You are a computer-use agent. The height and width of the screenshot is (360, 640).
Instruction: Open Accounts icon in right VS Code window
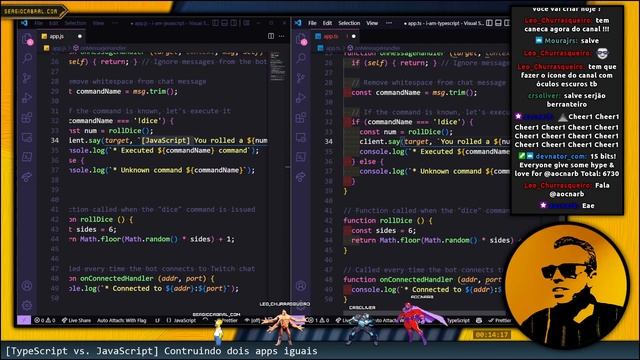(x=301, y=286)
